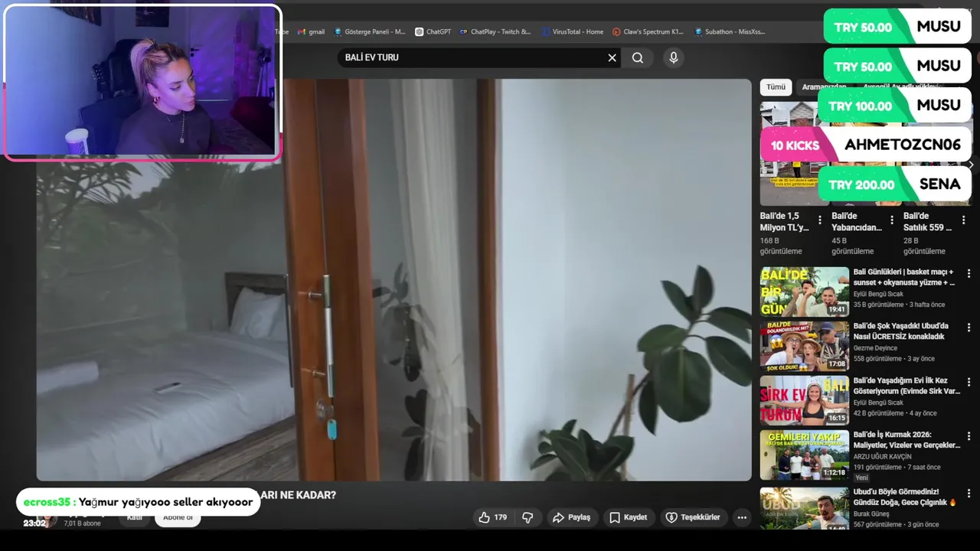
Task: Open the Eylül Bengü Sıcak channel under Bali Günlükleri
Action: [x=878, y=294]
